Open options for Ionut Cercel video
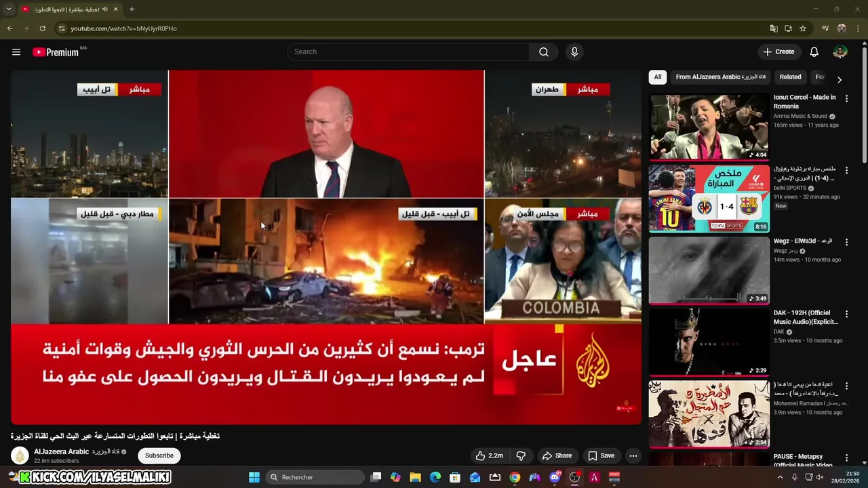Screen dimensions: 868x488 coord(846,98)
